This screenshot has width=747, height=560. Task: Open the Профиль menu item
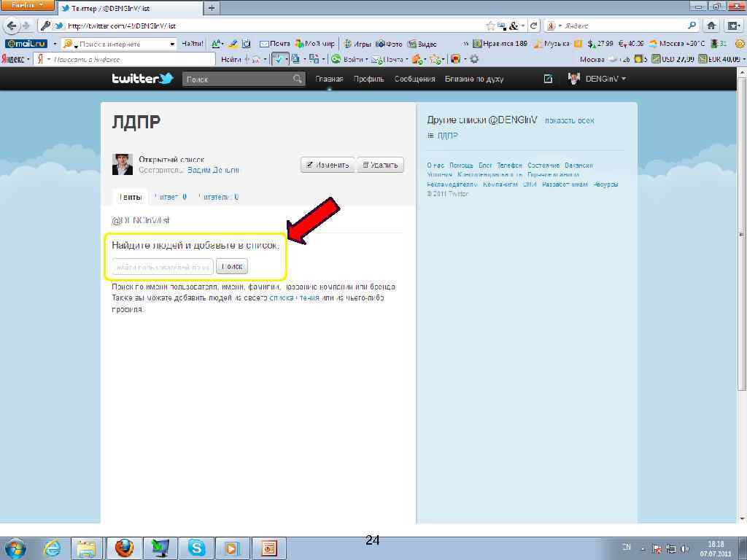click(x=368, y=79)
